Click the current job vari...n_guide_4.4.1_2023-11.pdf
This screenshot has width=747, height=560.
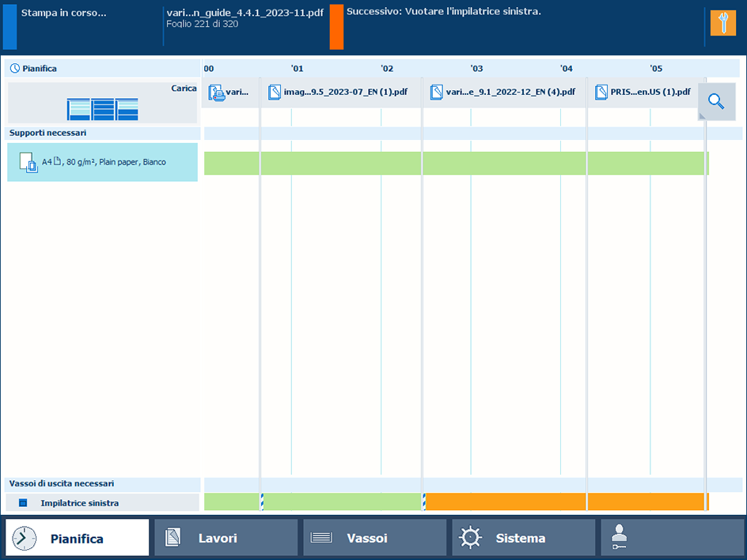click(x=245, y=13)
